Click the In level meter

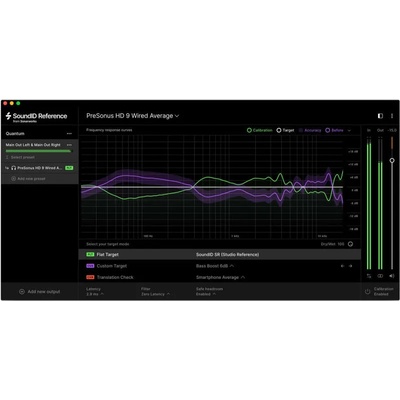tap(369, 204)
